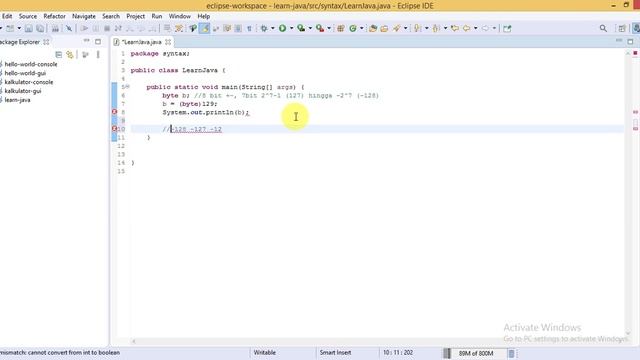Click the Open Type icon
This screenshot has width=640, height=360.
(x=373, y=28)
